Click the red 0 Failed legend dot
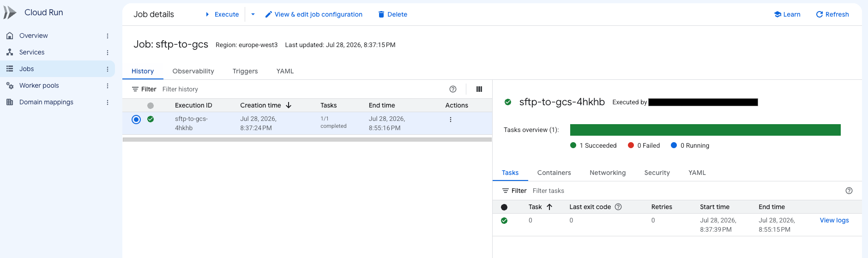868x258 pixels. coord(631,145)
